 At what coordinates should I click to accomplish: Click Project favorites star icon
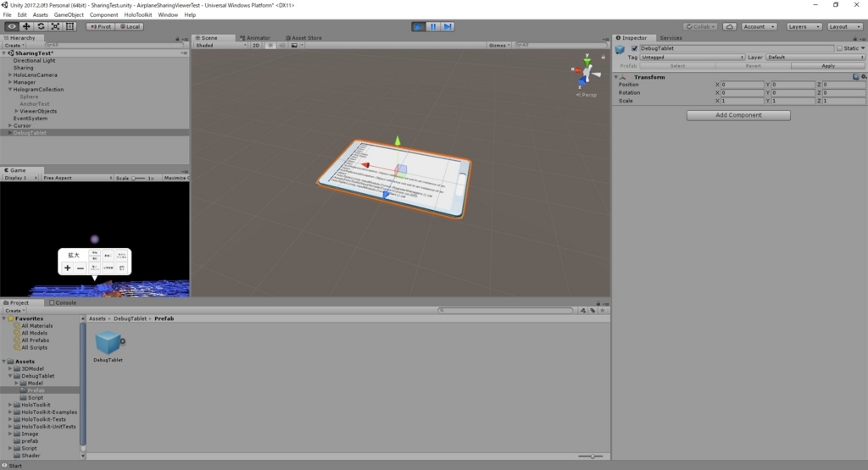603,311
